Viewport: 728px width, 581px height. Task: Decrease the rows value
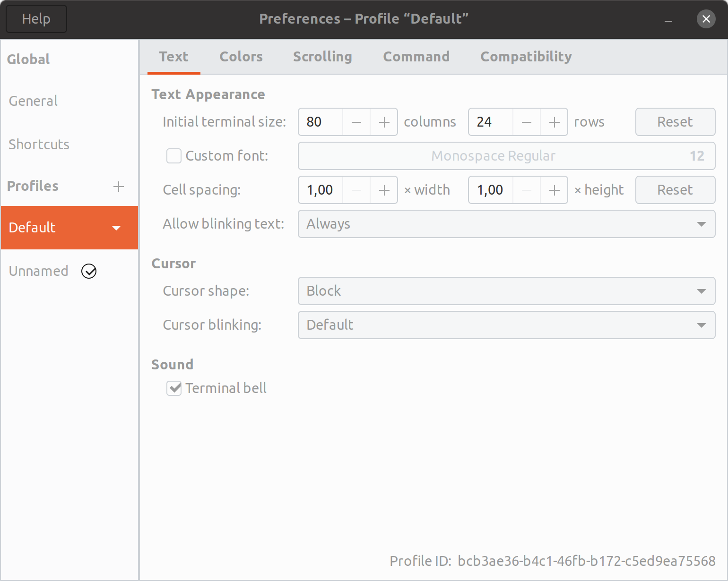pyautogui.click(x=527, y=122)
